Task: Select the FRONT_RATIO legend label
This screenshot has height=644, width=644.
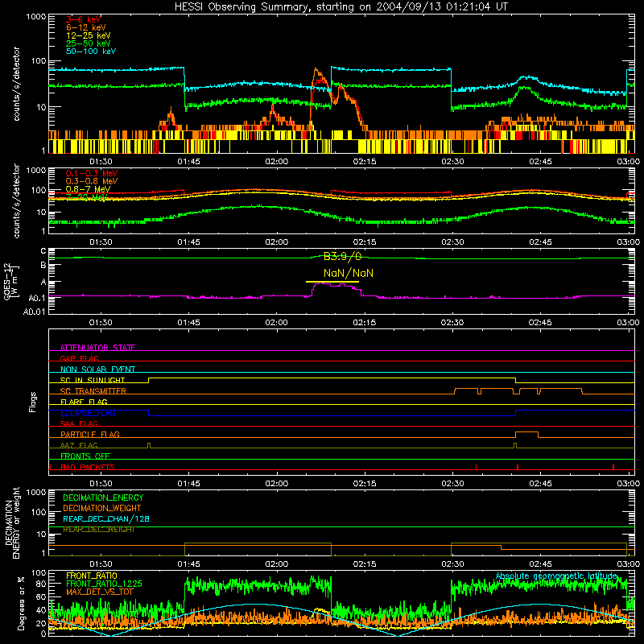Action: pyautogui.click(x=92, y=576)
